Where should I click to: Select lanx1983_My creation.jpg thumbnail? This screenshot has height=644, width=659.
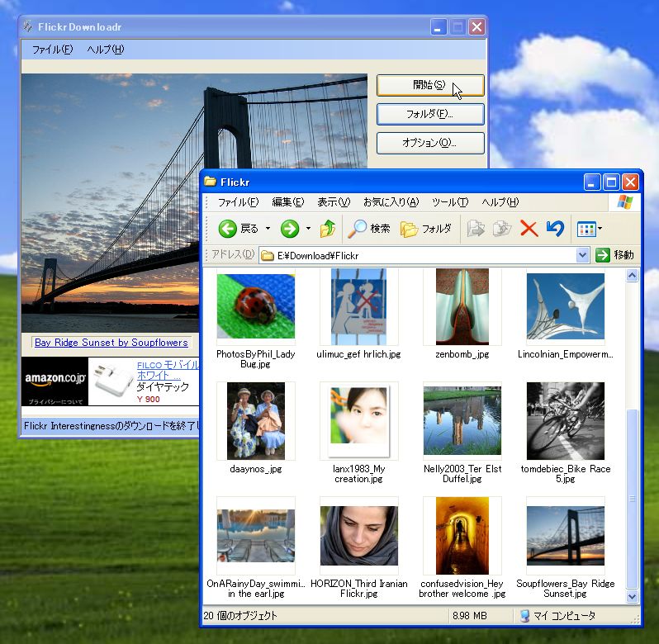coord(358,421)
